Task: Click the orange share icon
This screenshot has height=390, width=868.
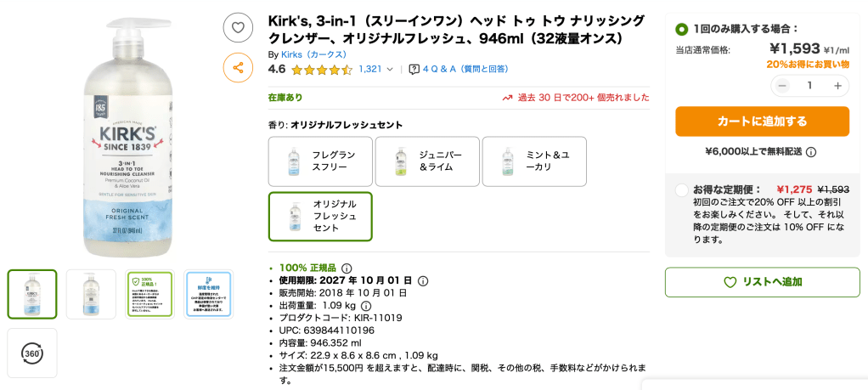Action: coord(238,67)
